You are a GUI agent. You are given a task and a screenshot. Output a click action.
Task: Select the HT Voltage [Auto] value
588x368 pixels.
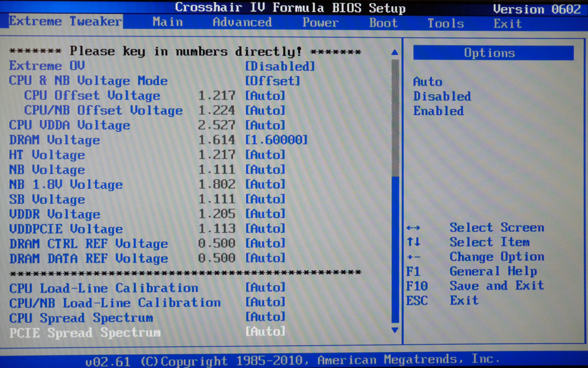point(265,155)
